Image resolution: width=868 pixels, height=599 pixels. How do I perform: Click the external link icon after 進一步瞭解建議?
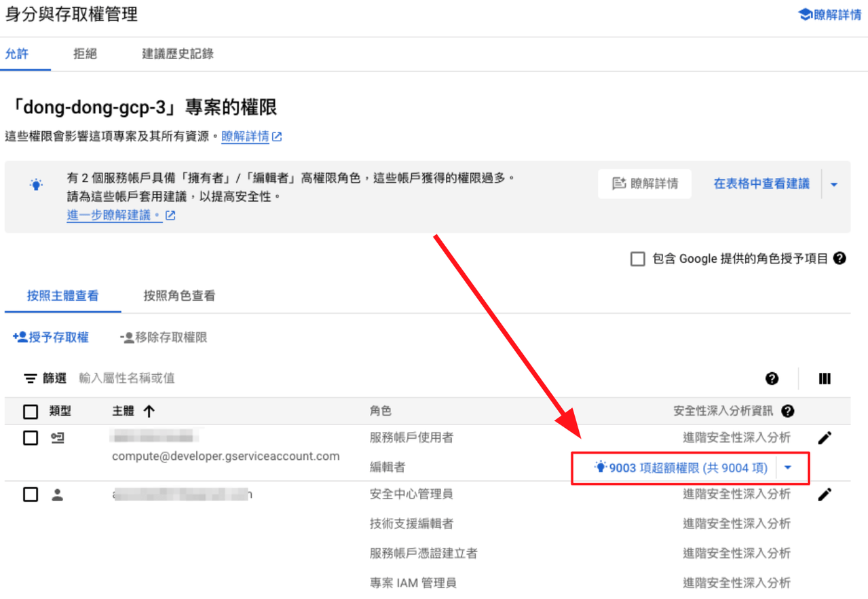170,216
